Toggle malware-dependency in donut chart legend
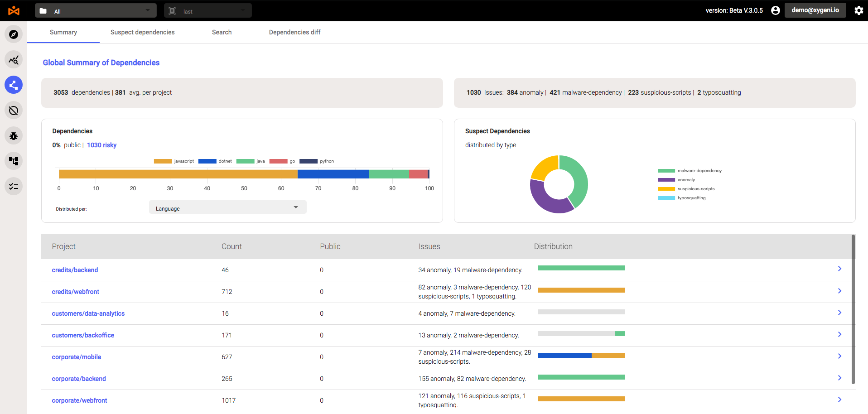 [x=690, y=171]
